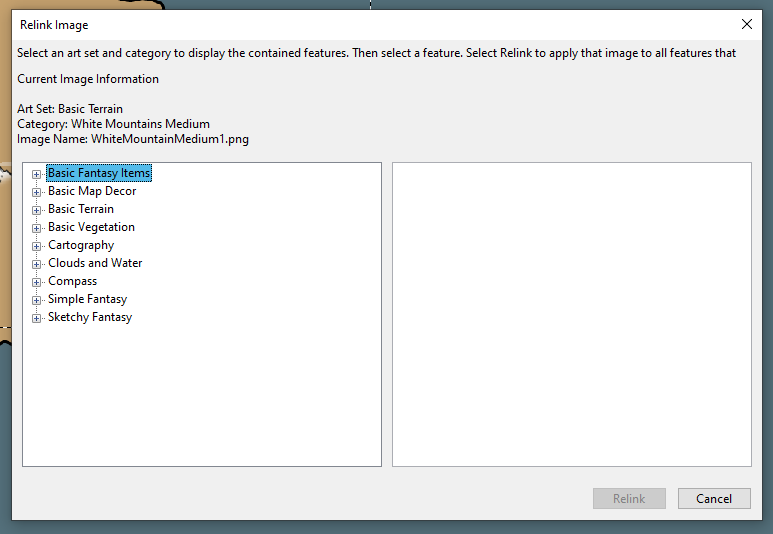773x534 pixels.
Task: Expand the Simple Fantasy node
Action: 37,300
